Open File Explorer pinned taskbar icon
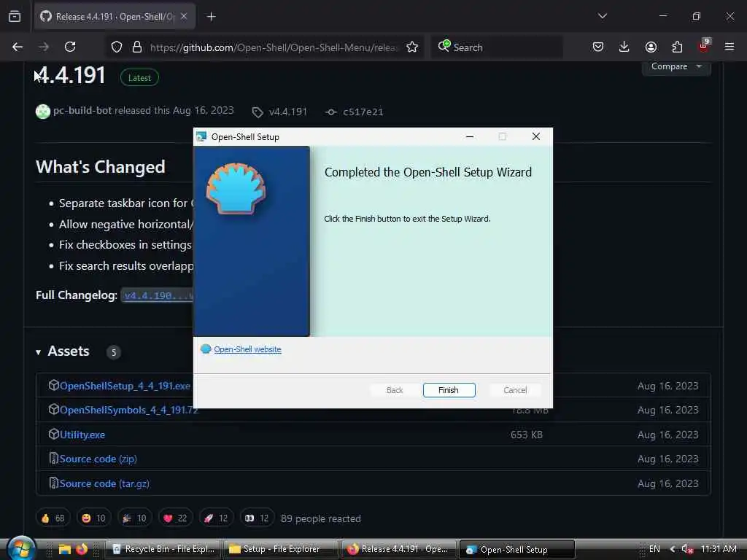This screenshot has width=747, height=560. (64, 549)
